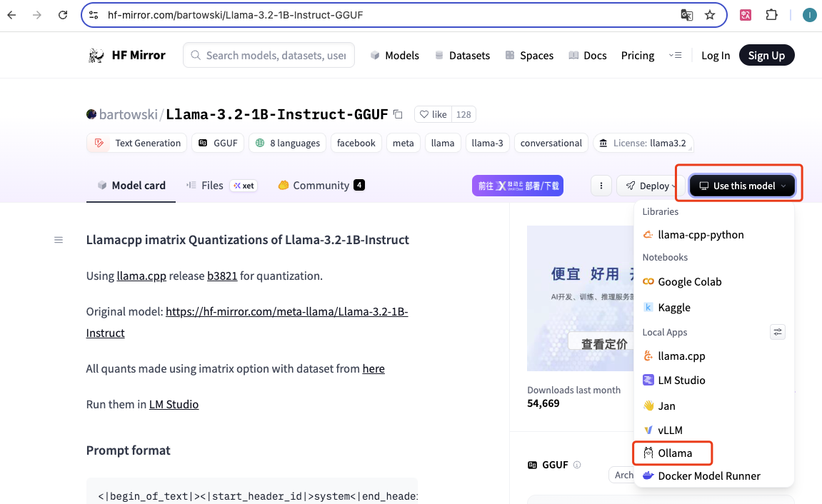The height and width of the screenshot is (504, 822).
Task: Click the llama tag
Action: click(443, 143)
